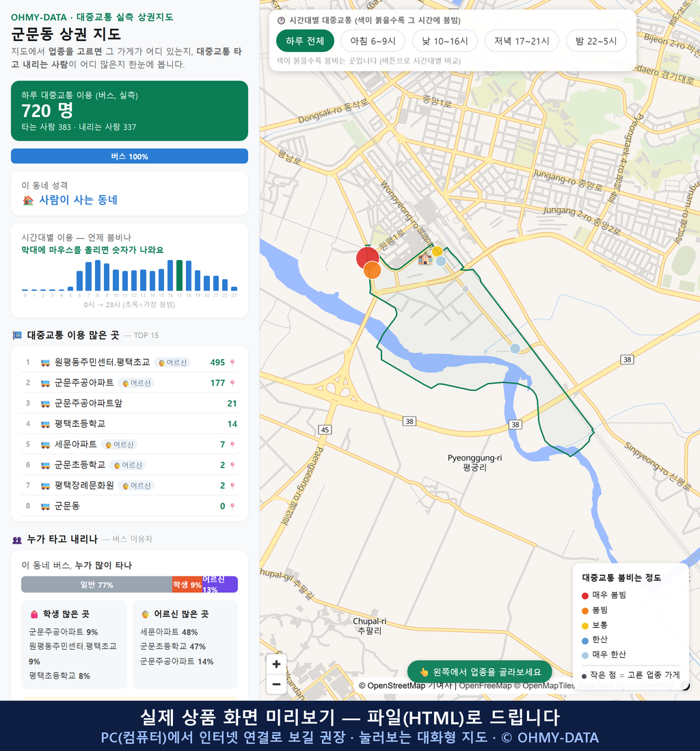Screen dimensions: 700x751
Task: Click the pin icon on 세문아파트 row
Action: [x=232, y=445]
